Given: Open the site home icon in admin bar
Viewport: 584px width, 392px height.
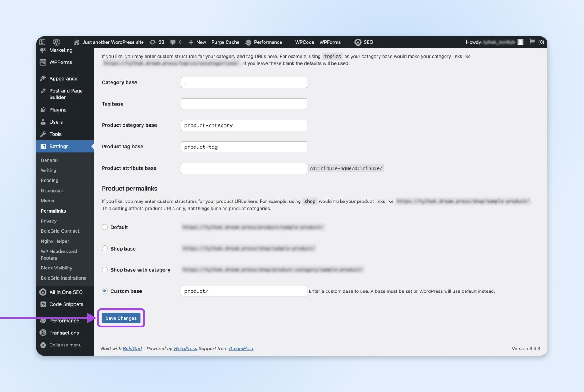Looking at the screenshot, I should tap(77, 42).
